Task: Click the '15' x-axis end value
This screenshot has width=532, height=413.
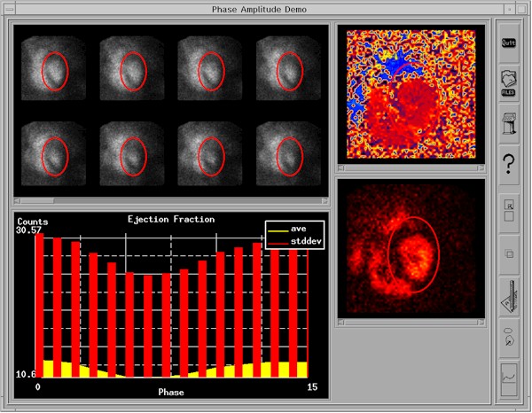Action: (x=312, y=387)
